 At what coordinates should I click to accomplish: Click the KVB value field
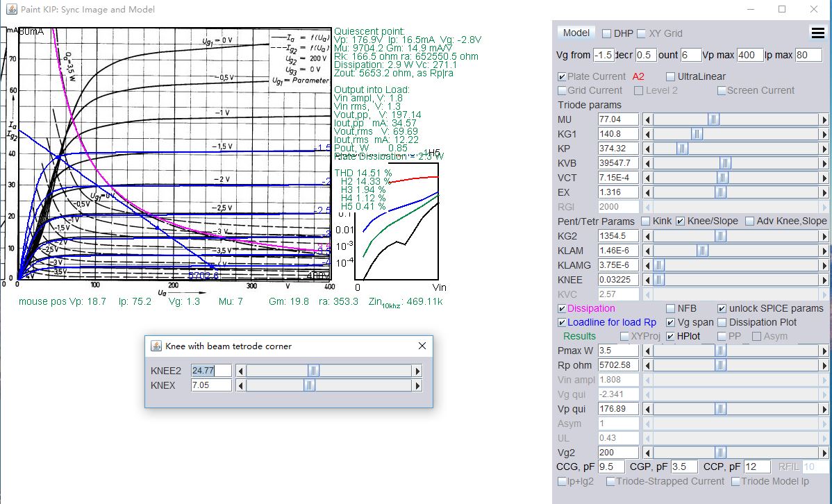(618, 163)
